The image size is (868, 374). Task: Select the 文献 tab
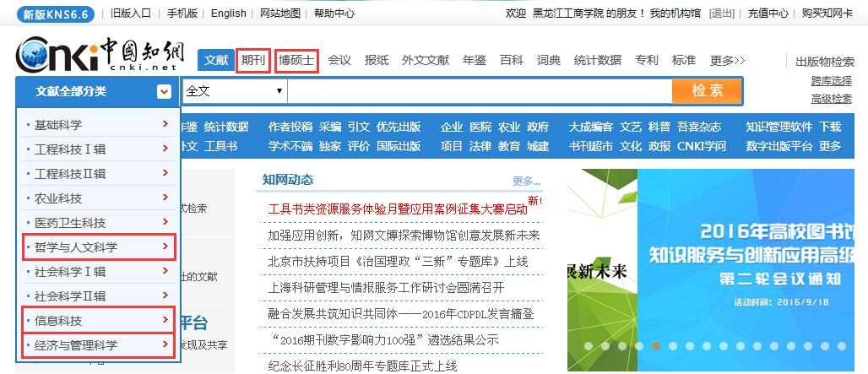tap(216, 60)
